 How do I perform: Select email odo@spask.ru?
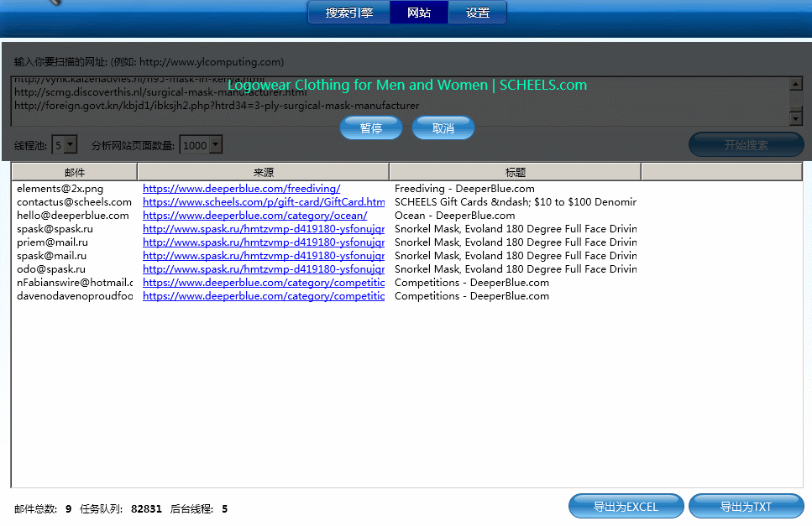pyautogui.click(x=51, y=269)
